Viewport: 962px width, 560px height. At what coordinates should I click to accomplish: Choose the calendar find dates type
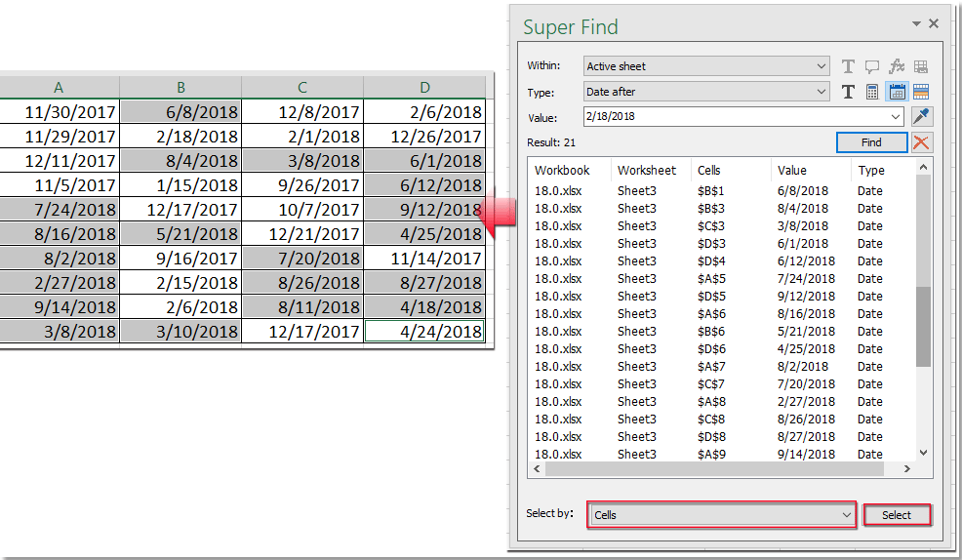pyautogui.click(x=897, y=92)
